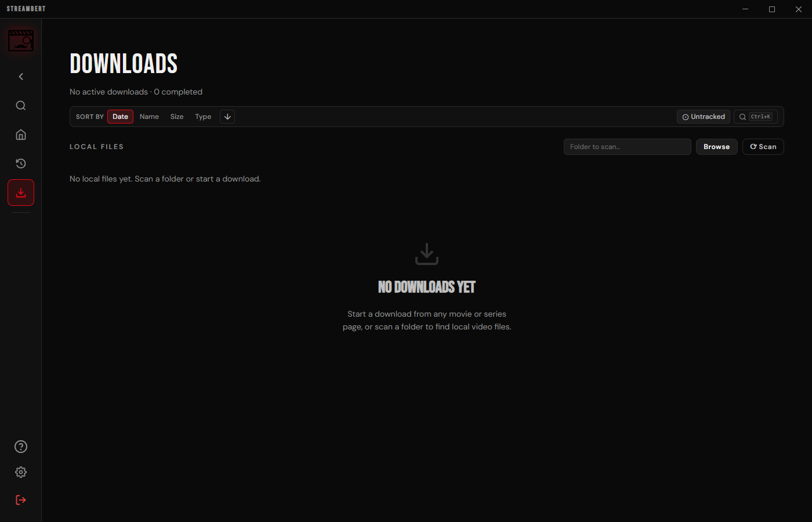Focus the Folder to scan field
Viewport: 812px width, 522px height.
(x=628, y=147)
